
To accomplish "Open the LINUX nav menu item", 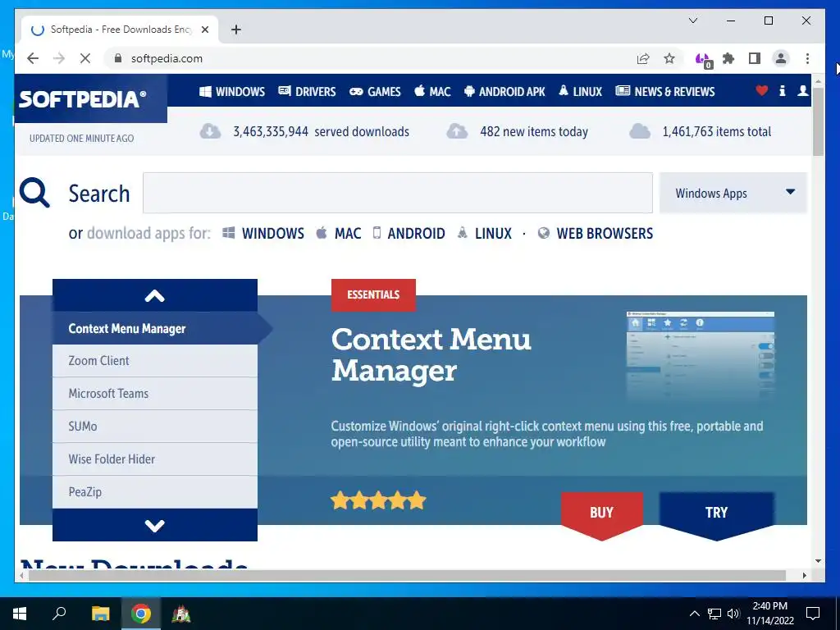I will coord(580,92).
